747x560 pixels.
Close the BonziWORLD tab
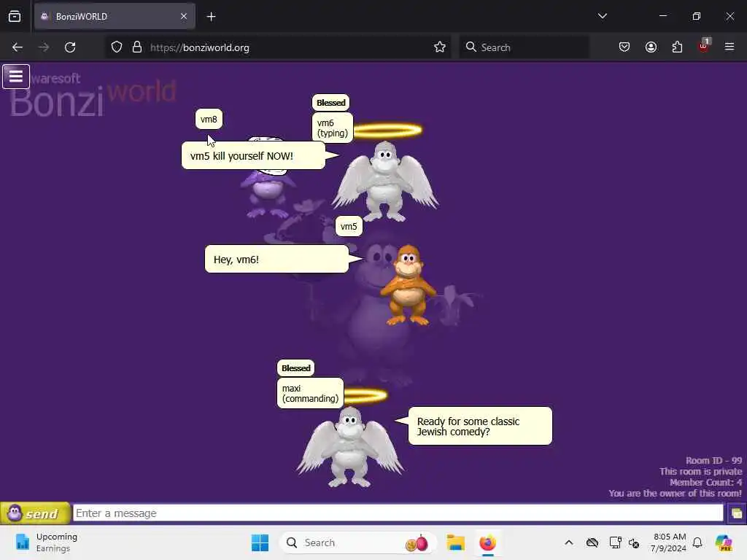point(184,17)
